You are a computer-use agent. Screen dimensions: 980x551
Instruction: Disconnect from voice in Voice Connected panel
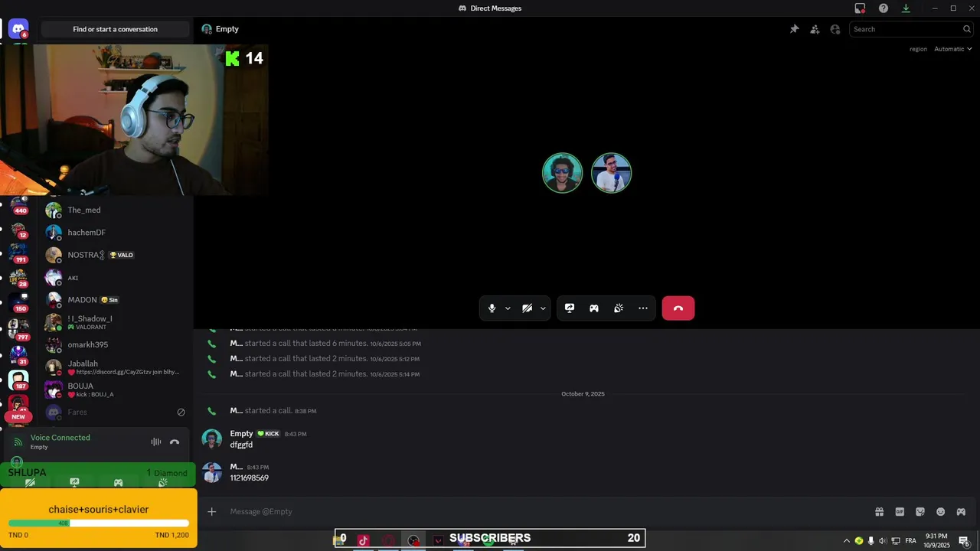coord(175,442)
